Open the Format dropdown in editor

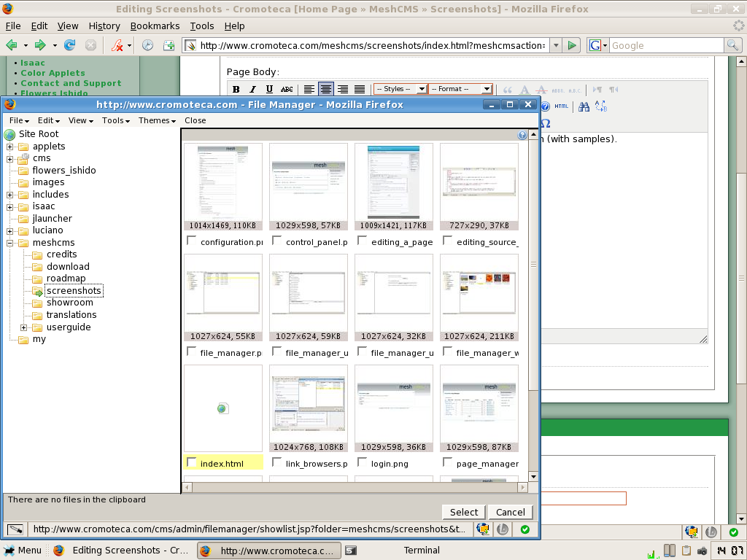(x=461, y=89)
